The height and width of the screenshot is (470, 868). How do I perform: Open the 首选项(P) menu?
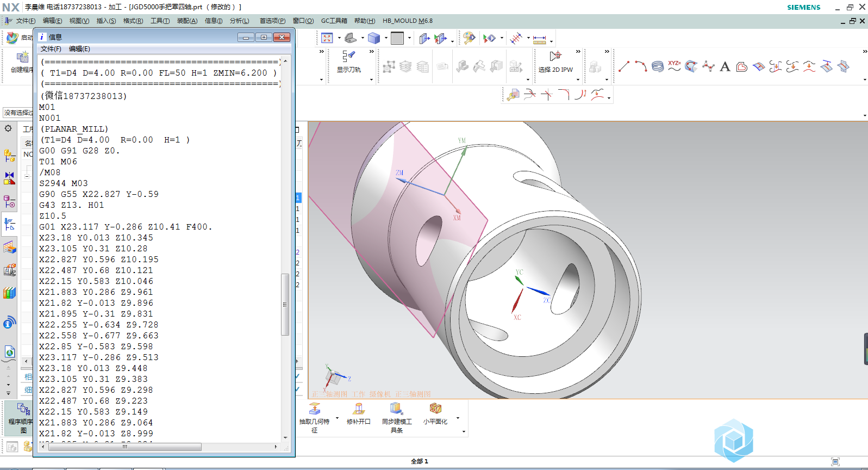click(x=272, y=21)
